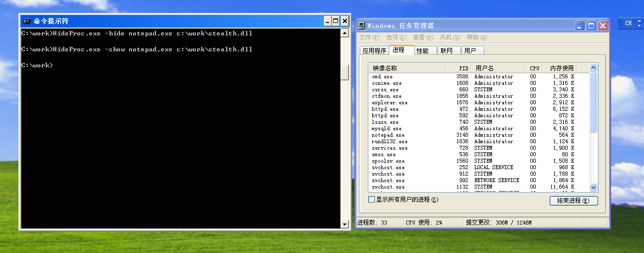Switch to the 用户 tab
The image size is (644, 253).
472,50
